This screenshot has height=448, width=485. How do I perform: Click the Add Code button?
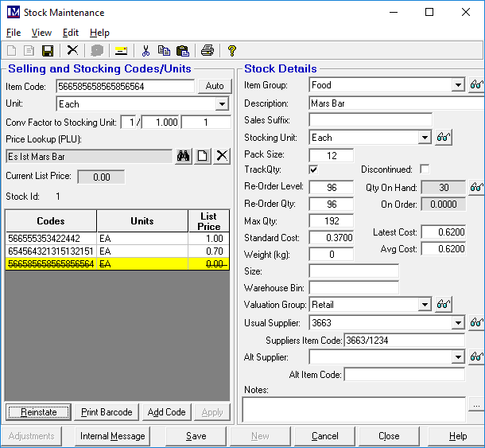pyautogui.click(x=166, y=412)
